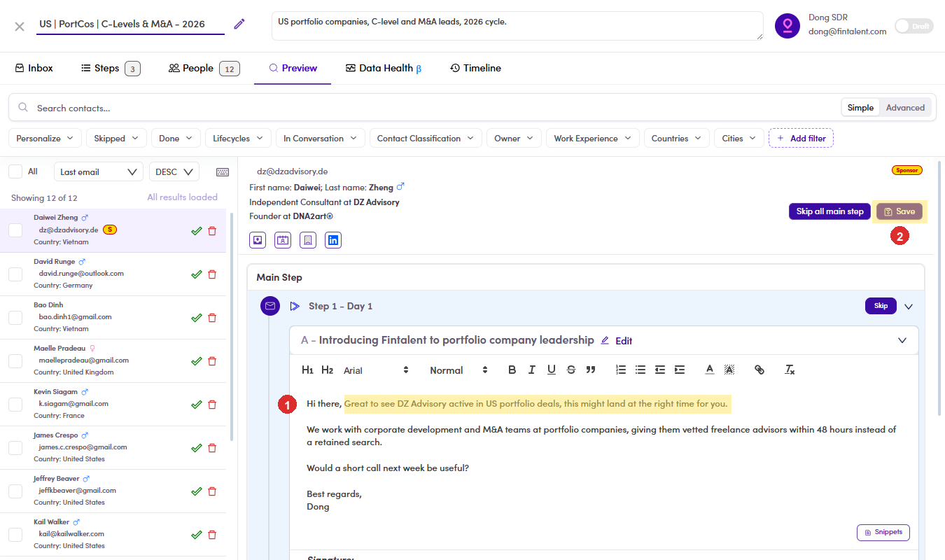This screenshot has width=945, height=560.
Task: Open the Last email sort dropdown
Action: click(99, 172)
